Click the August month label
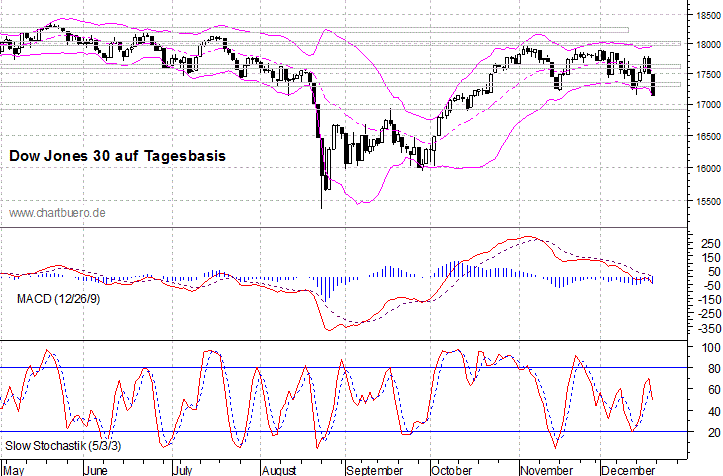The image size is (723, 476). (279, 470)
